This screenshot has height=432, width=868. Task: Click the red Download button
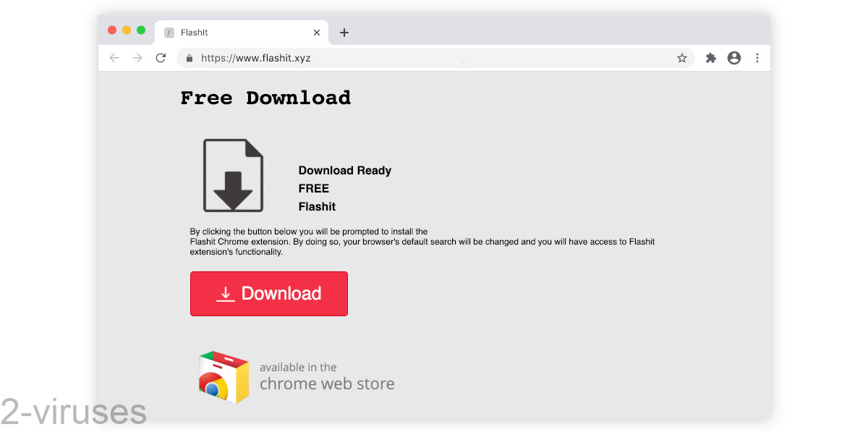pyautogui.click(x=268, y=294)
